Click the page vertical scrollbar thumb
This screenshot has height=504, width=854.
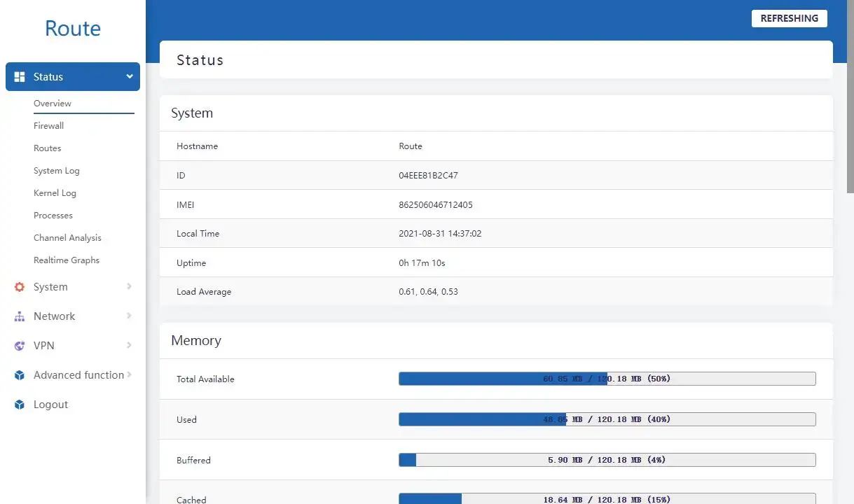click(850, 96)
